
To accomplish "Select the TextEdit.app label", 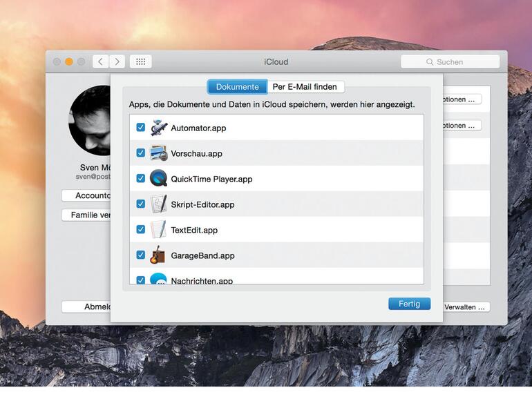I will point(194,230).
